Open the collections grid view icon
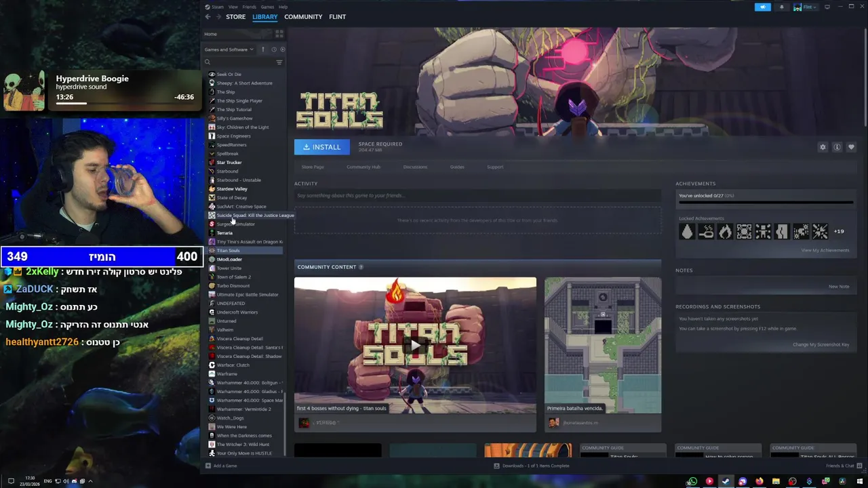The height and width of the screenshot is (488, 868). 279,34
